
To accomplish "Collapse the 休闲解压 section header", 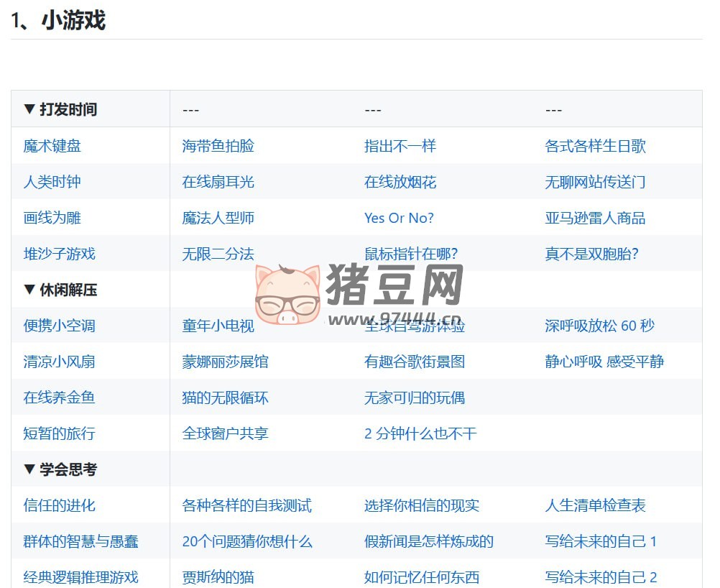I will point(63,290).
